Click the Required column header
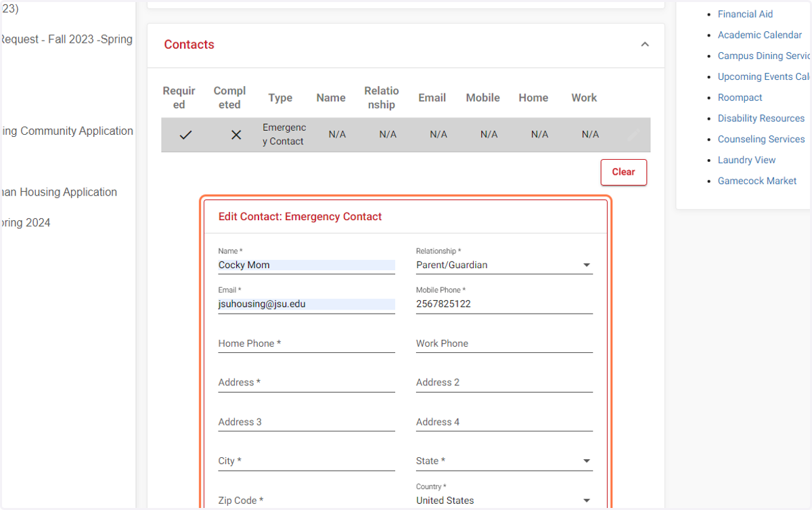The width and height of the screenshot is (812, 510). 179,98
